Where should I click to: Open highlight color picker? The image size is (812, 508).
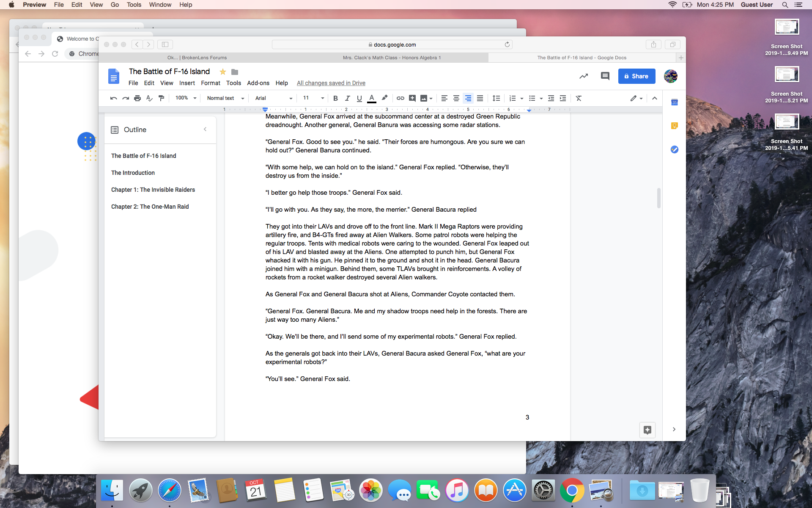(x=384, y=98)
